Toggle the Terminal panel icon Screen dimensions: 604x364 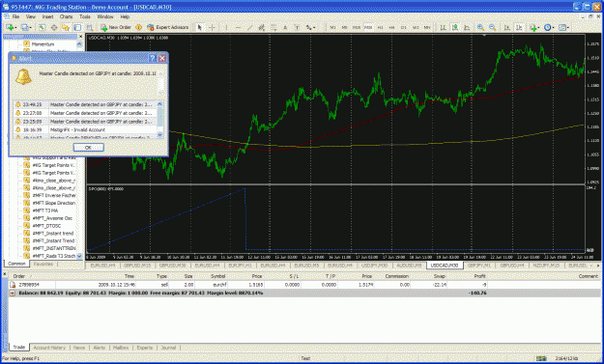(77, 27)
